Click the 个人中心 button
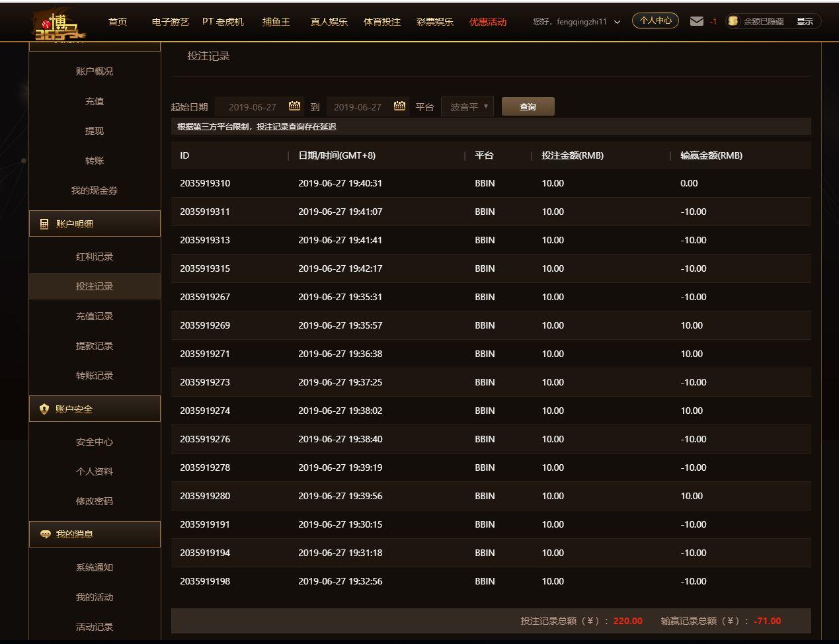 [655, 20]
